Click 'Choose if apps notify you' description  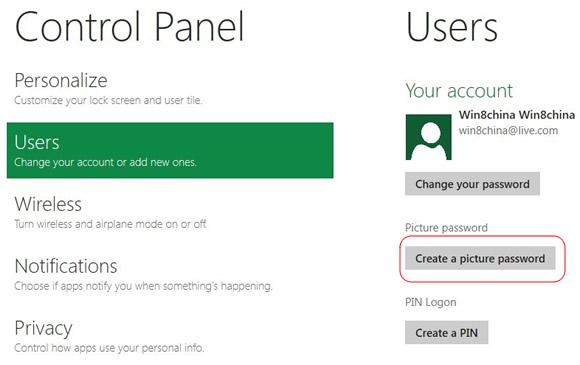[x=143, y=286]
